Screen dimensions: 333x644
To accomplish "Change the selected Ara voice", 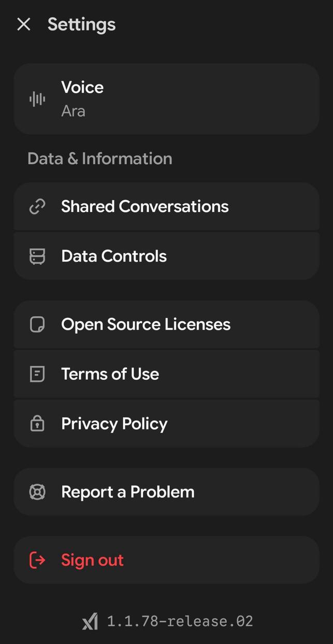I will pos(73,111).
